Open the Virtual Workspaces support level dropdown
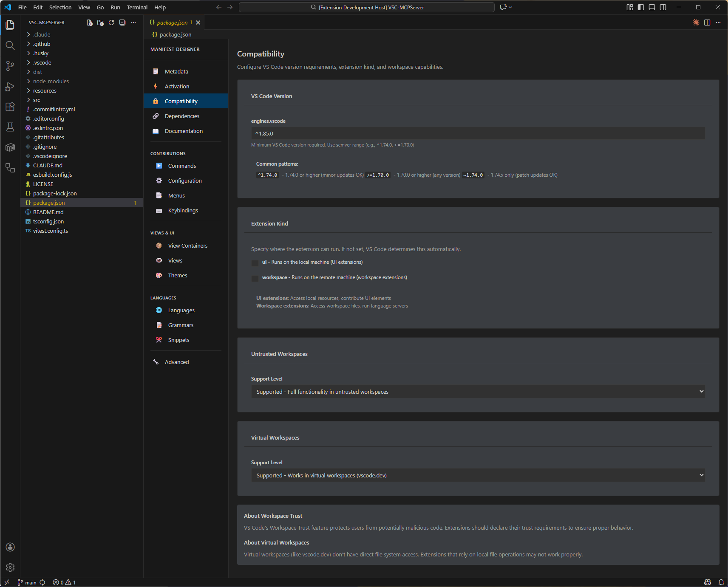 [478, 475]
